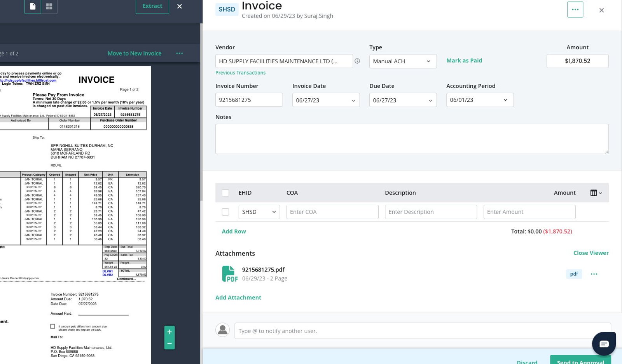Click the PDF file icon
The height and width of the screenshot is (364, 622).
point(229,274)
